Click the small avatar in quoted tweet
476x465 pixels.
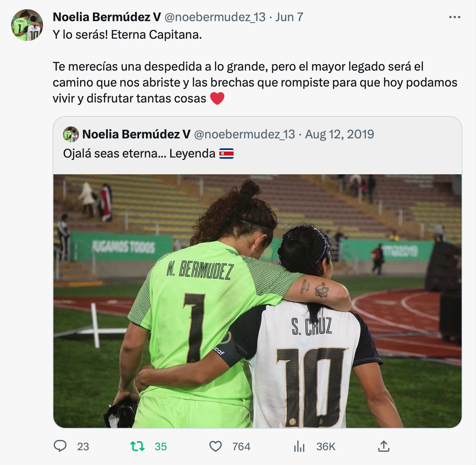pyautogui.click(x=71, y=134)
